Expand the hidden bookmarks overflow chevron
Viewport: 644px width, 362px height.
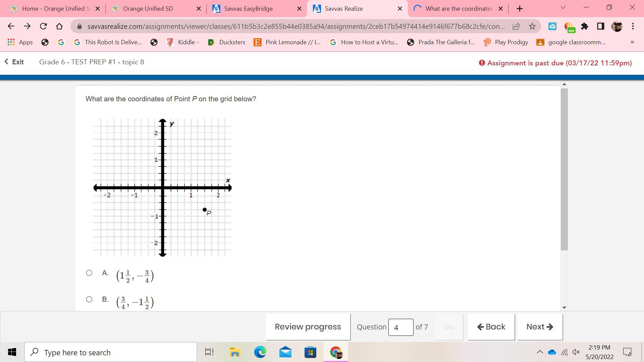pos(632,42)
